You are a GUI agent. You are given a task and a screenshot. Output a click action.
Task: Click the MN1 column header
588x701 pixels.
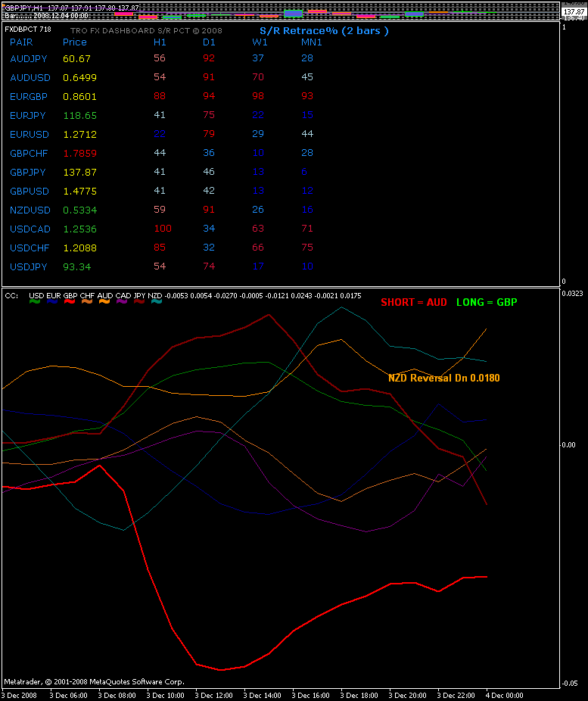click(312, 42)
